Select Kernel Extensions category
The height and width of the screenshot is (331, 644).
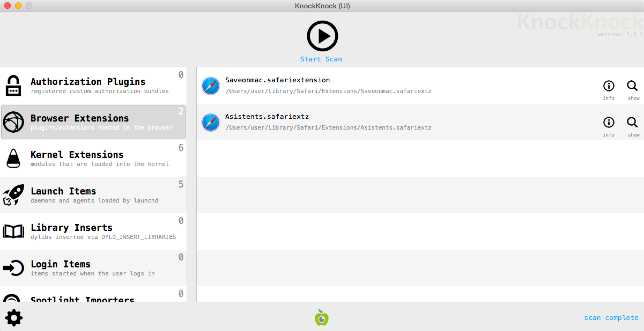pyautogui.click(x=93, y=159)
